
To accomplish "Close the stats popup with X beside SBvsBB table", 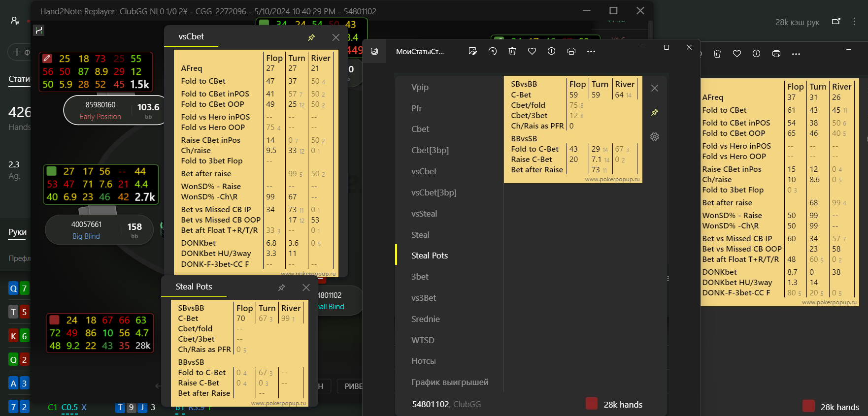I will [x=655, y=88].
